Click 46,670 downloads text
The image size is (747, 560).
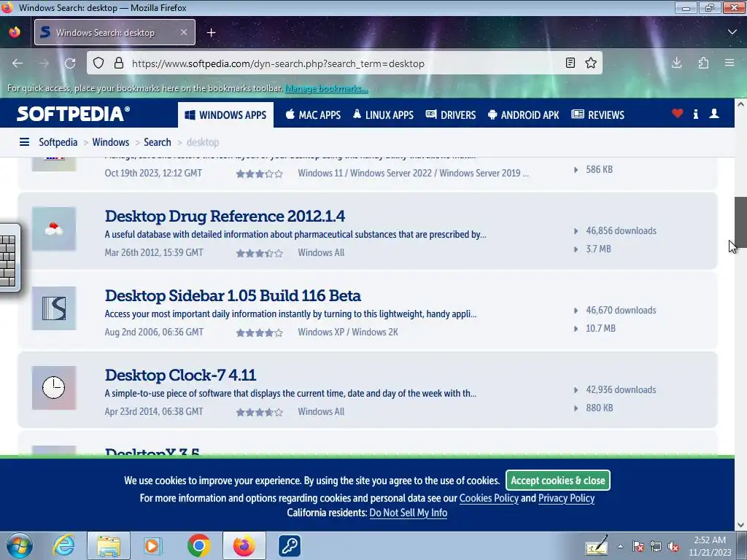[x=622, y=310]
